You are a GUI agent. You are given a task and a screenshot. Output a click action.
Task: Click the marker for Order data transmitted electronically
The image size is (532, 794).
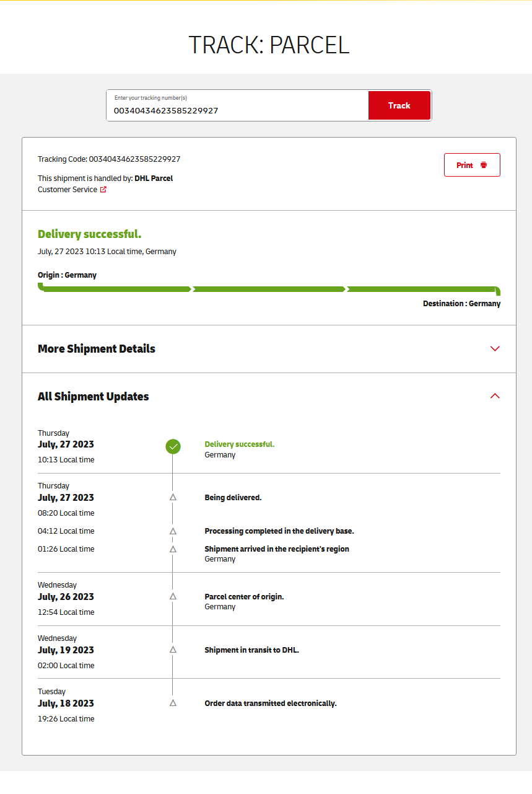(173, 703)
